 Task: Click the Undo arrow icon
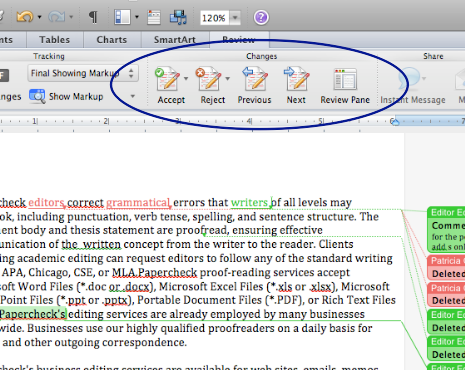tap(25, 17)
